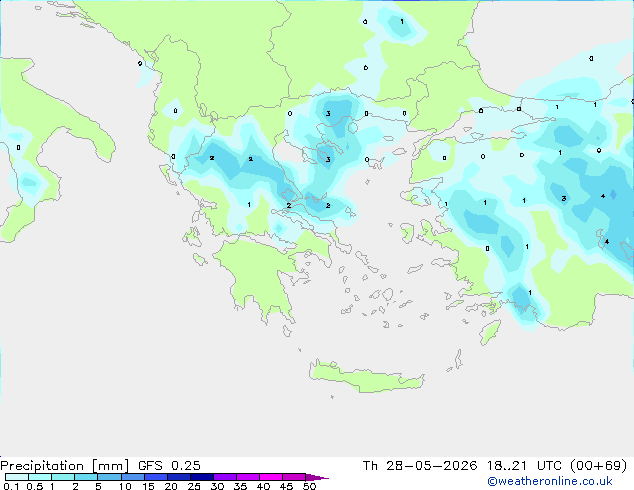Click the "18..21 UTC" time range text
The image size is (634, 490).
(x=524, y=466)
